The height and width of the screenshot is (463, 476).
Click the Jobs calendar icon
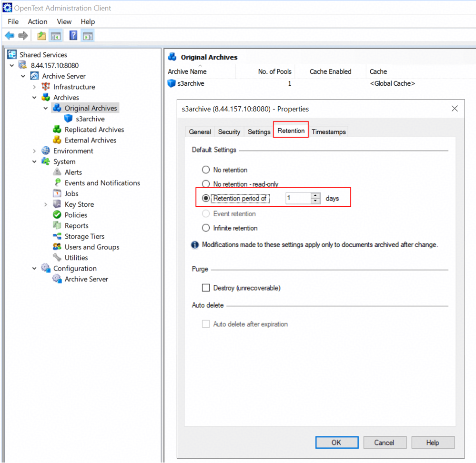click(57, 193)
